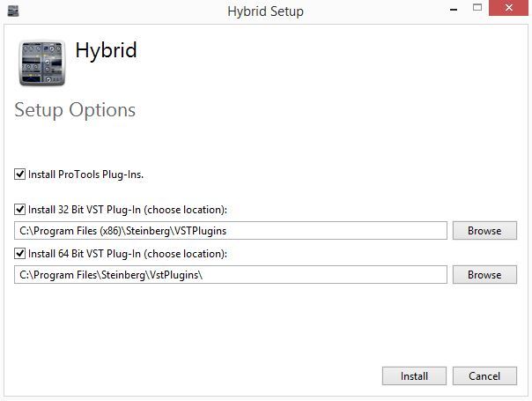Open the title bar system menu icon
The height and width of the screenshot is (401, 532).
point(12,11)
